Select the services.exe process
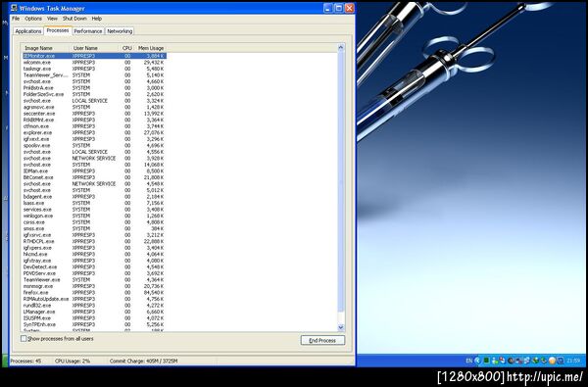 click(x=94, y=210)
